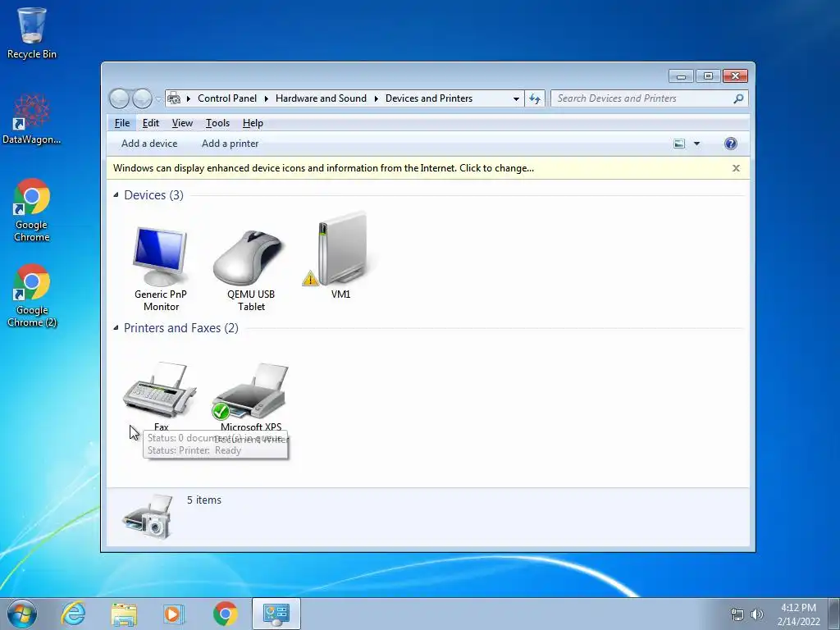Screen dimensions: 840x630
Task: Click the volume speaker tray icon
Action: coord(757,614)
